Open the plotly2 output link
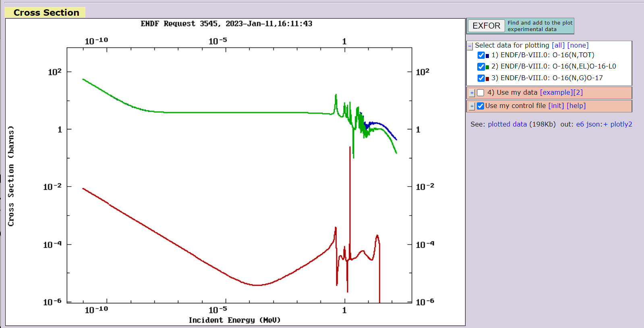 (621, 124)
